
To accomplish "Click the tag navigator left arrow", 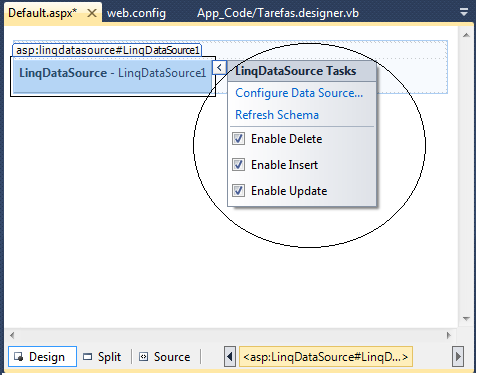I will coord(230,357).
